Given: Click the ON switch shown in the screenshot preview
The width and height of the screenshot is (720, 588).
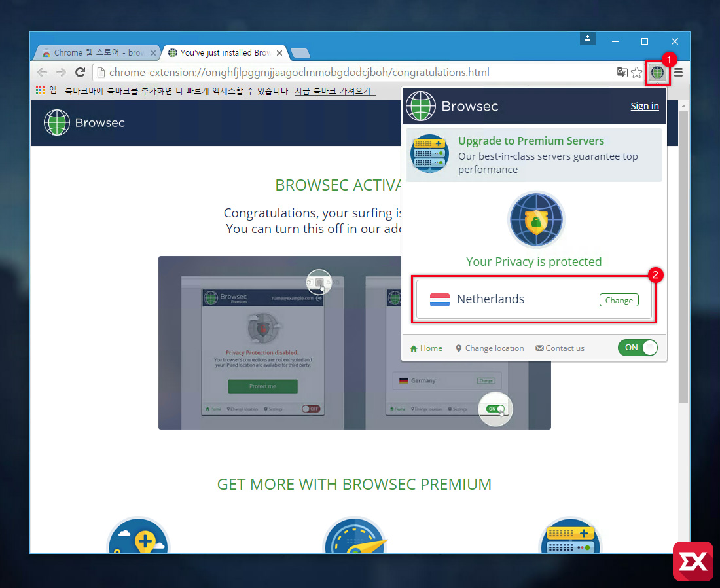Looking at the screenshot, I should point(495,409).
